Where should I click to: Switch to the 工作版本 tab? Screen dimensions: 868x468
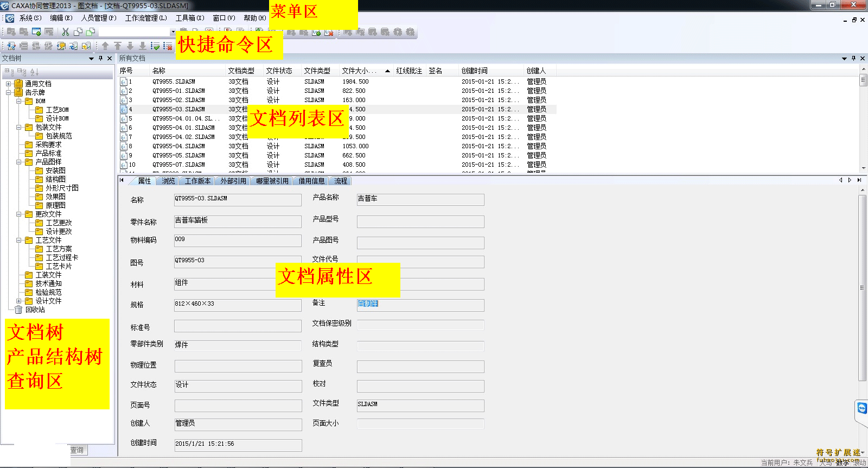click(x=197, y=181)
